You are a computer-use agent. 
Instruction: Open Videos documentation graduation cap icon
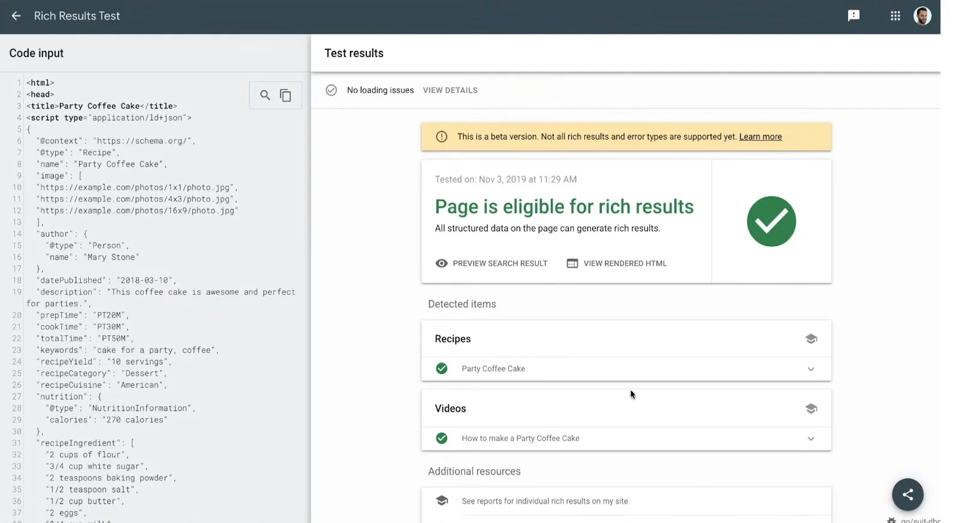(811, 409)
